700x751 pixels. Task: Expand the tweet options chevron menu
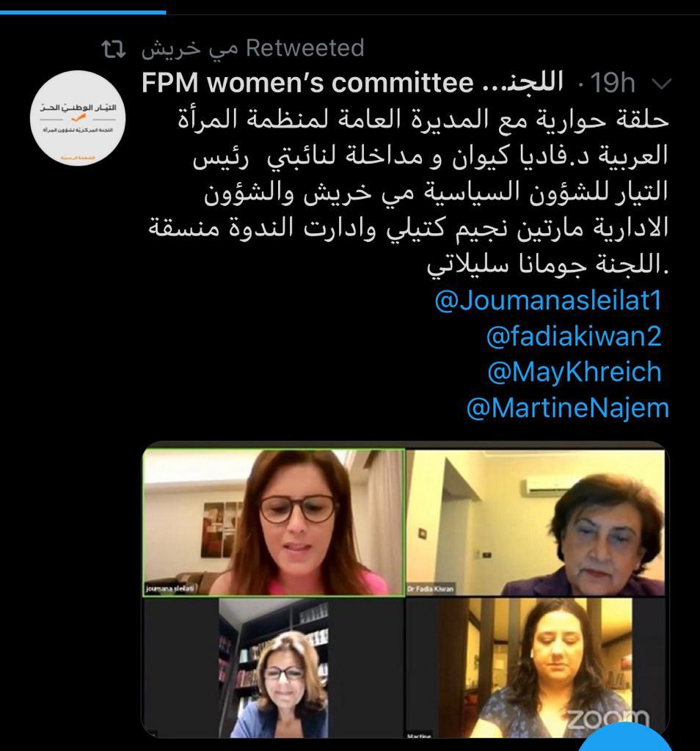click(x=662, y=84)
